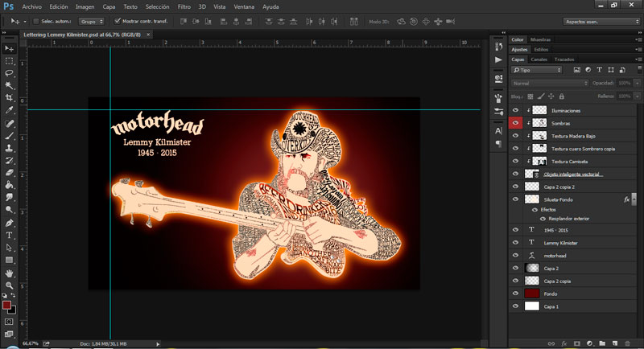644x349 pixels.
Task: Open the Filtro menu
Action: point(184,6)
